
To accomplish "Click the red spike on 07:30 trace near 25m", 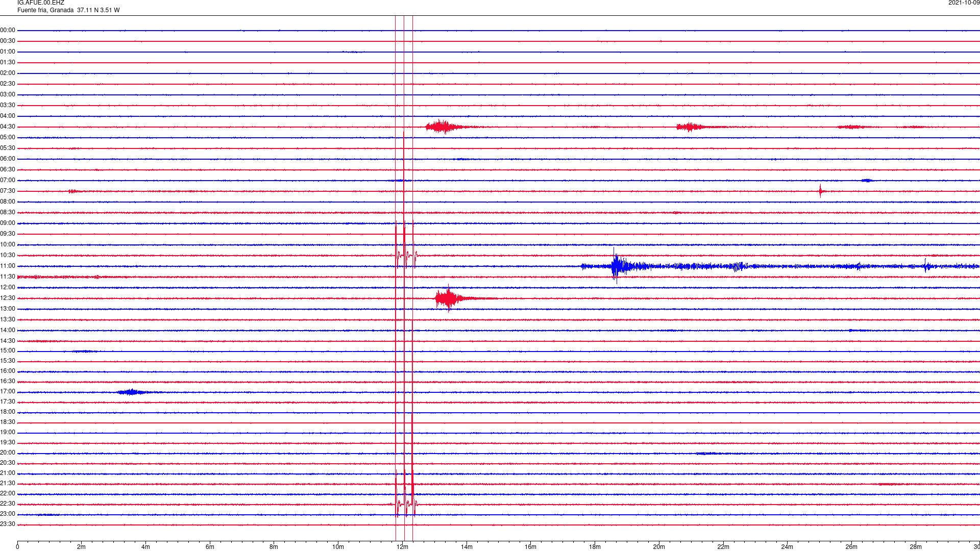I will tap(820, 191).
